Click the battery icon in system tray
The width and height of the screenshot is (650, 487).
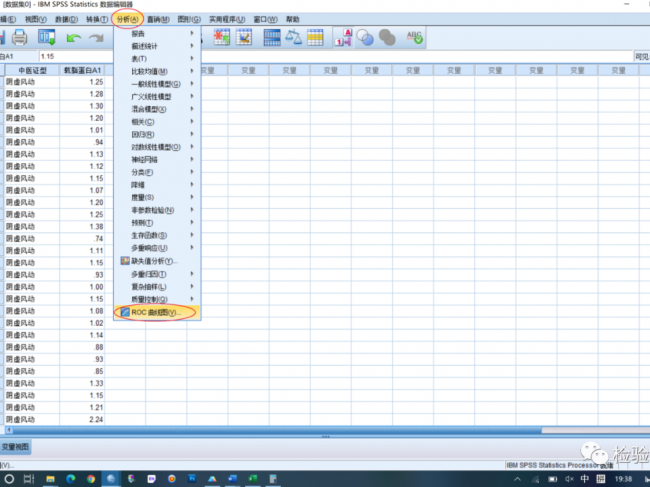coord(553,479)
